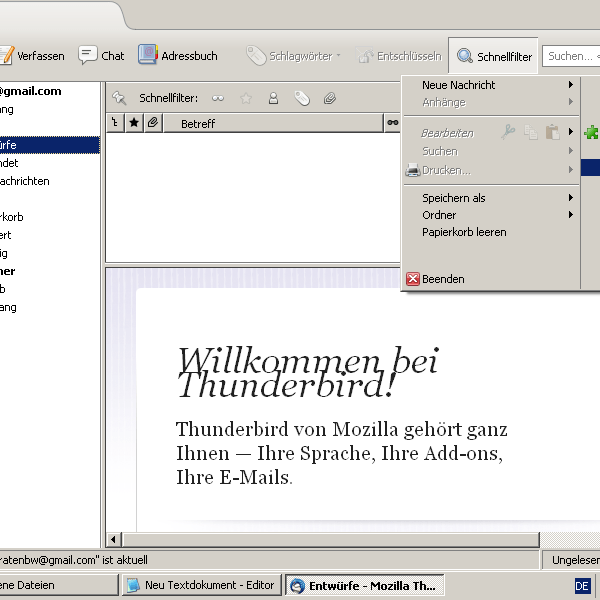Sort by Betreff column header
The width and height of the screenshot is (600, 600).
click(273, 123)
